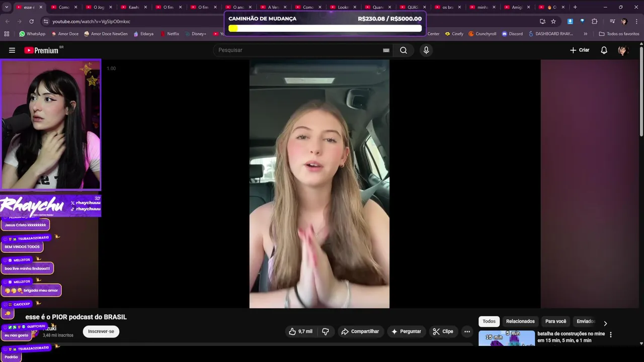The width and height of the screenshot is (644, 362).
Task: Open Todos os favoritos folder
Action: click(x=619, y=34)
